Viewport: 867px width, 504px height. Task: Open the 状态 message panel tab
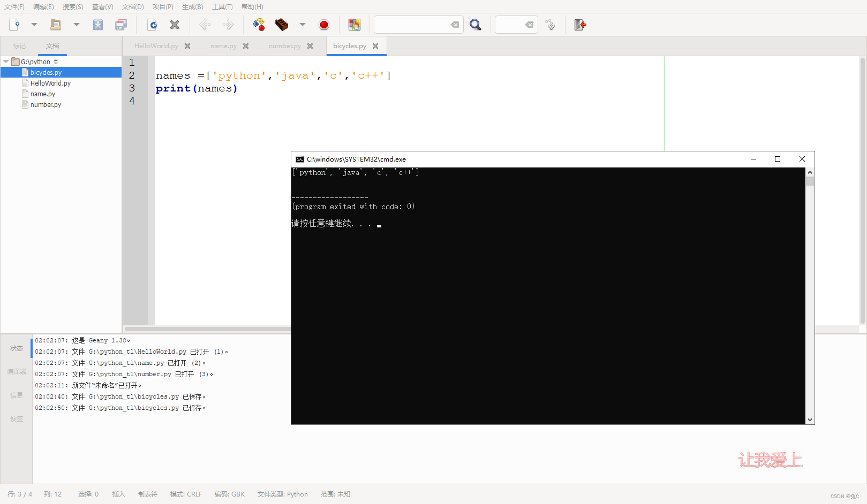click(17, 348)
